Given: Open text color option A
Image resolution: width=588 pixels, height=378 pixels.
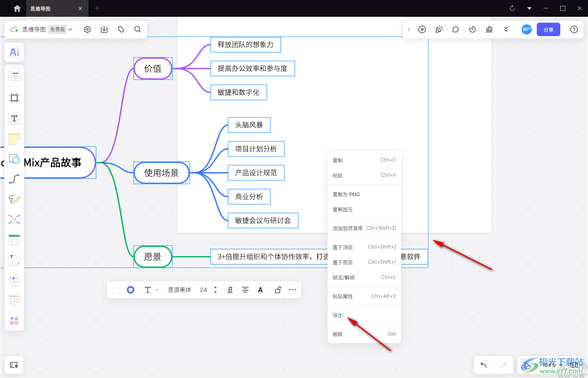Looking at the screenshot, I should pyautogui.click(x=260, y=290).
